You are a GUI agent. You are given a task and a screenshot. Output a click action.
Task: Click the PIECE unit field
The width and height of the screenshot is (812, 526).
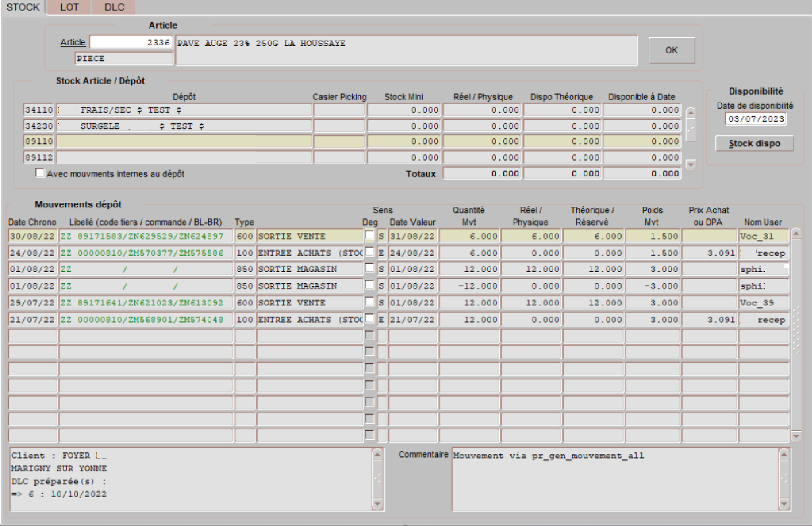tap(124, 58)
